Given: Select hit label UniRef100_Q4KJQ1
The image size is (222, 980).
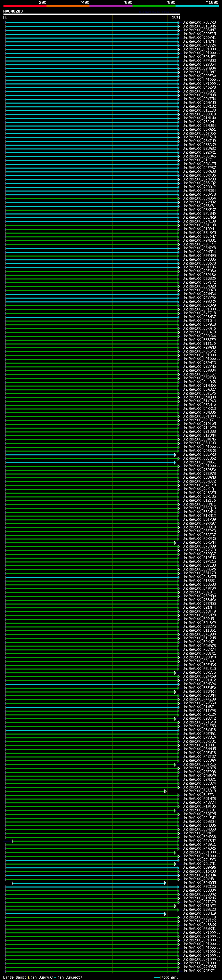Looking at the screenshot, I should point(199,489).
